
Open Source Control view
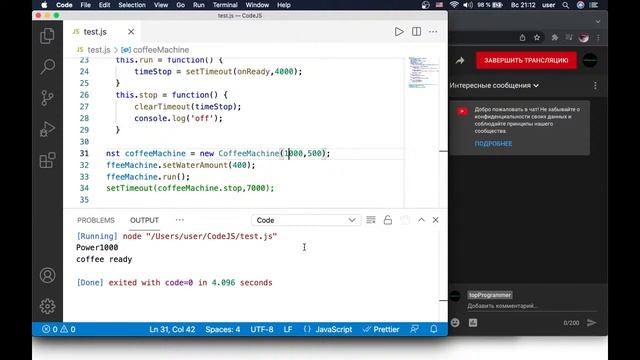tap(47, 98)
